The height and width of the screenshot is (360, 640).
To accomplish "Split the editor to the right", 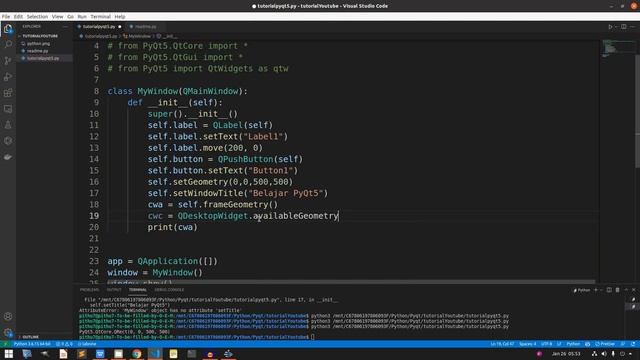I will pos(624,27).
